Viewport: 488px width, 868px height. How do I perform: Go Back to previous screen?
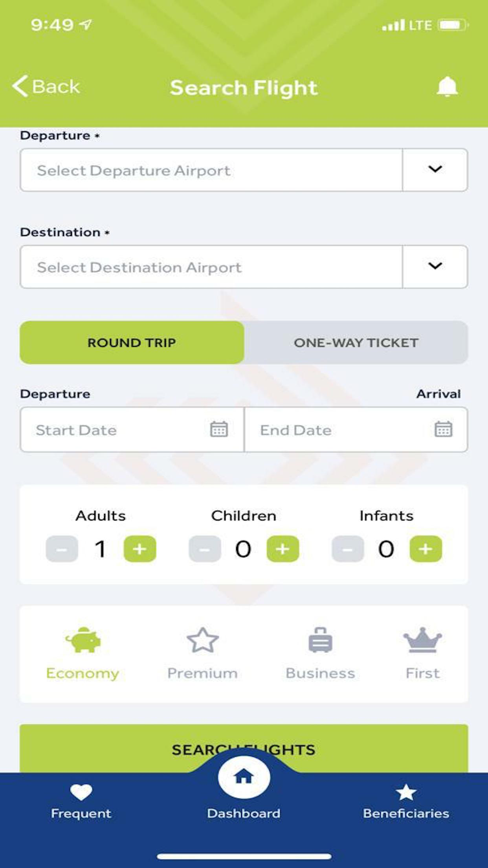point(46,86)
